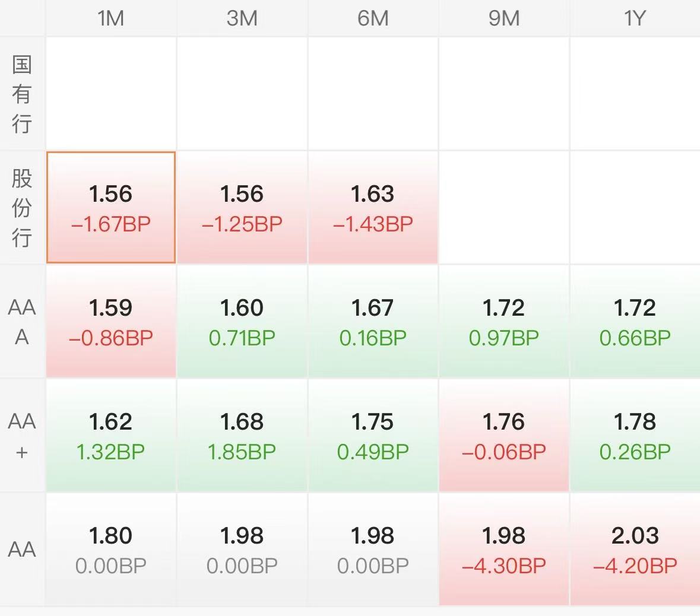700x616 pixels.
Task: Click the AAA rating row label
Action: click(22, 322)
